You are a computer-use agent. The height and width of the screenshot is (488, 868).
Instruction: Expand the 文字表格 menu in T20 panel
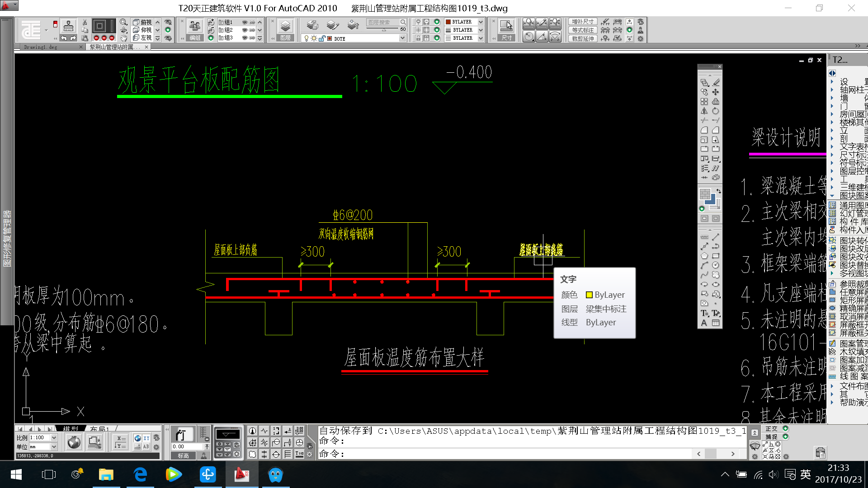tap(849, 146)
